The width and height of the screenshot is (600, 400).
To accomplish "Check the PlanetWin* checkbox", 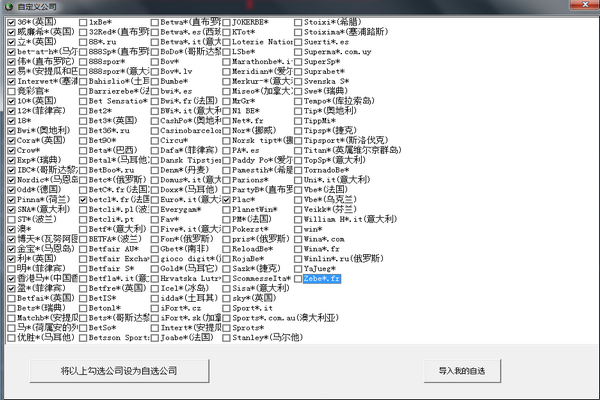I will (227, 210).
